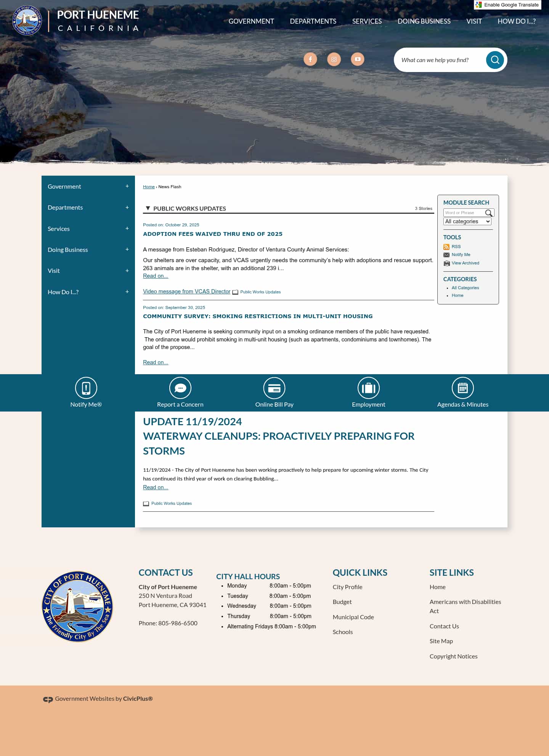
Task: Open the Government top menu
Action: [x=251, y=21]
